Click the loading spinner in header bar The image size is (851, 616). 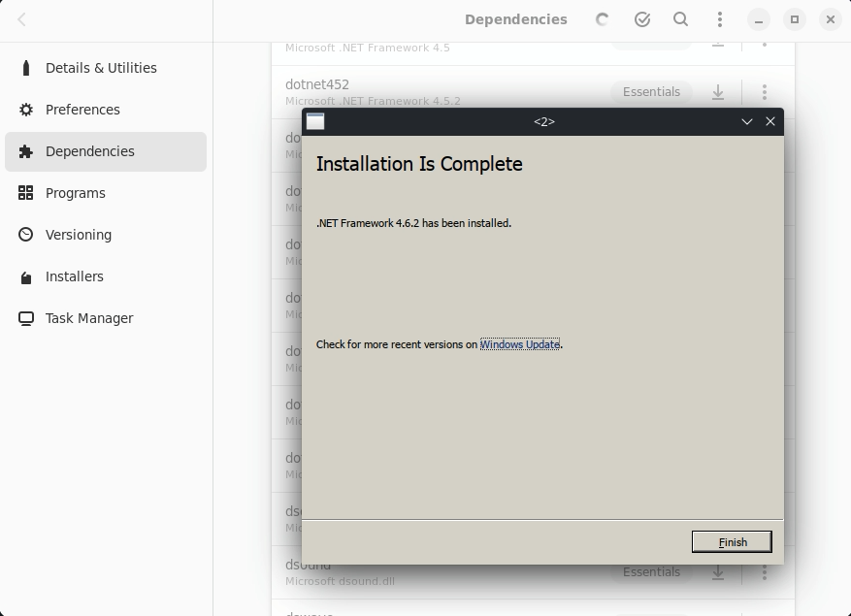click(x=602, y=19)
